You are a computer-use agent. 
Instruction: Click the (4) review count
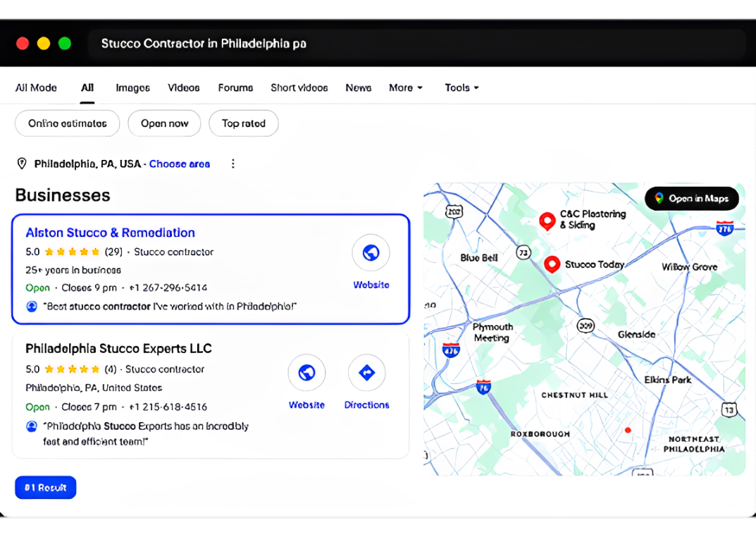tap(111, 369)
